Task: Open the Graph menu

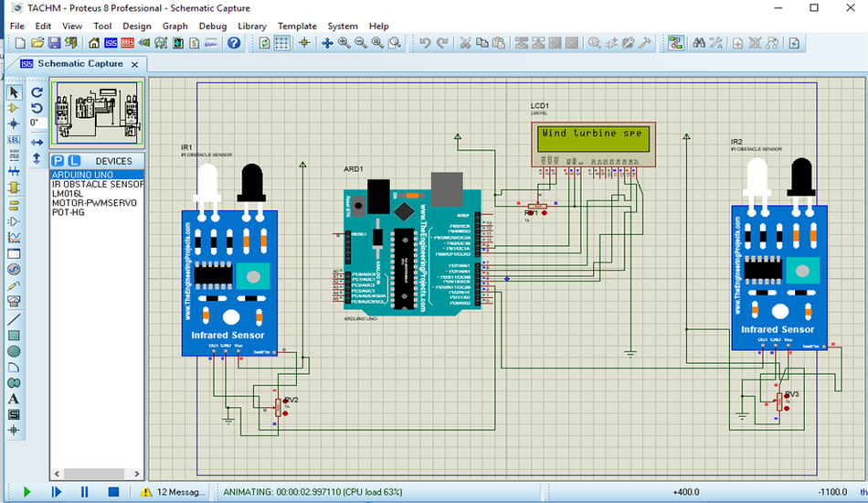Action: 175,26
